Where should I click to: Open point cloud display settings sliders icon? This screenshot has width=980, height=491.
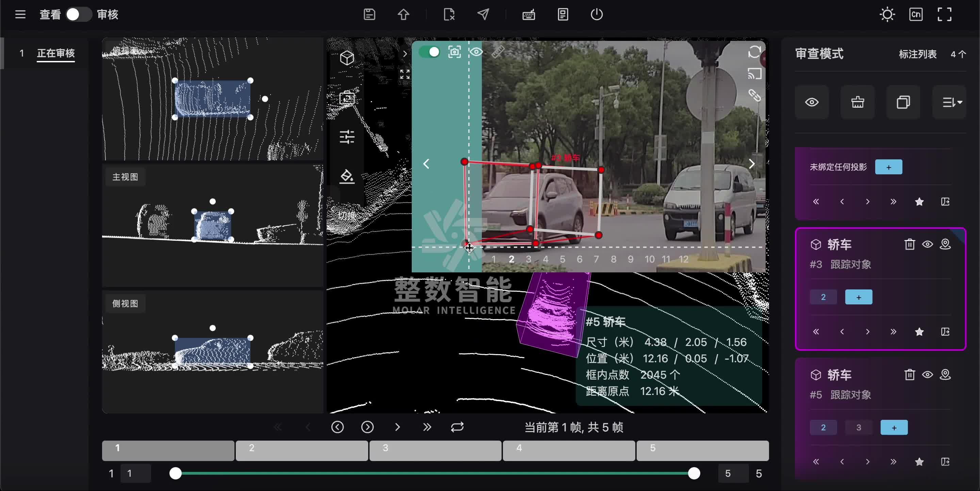[x=347, y=137]
